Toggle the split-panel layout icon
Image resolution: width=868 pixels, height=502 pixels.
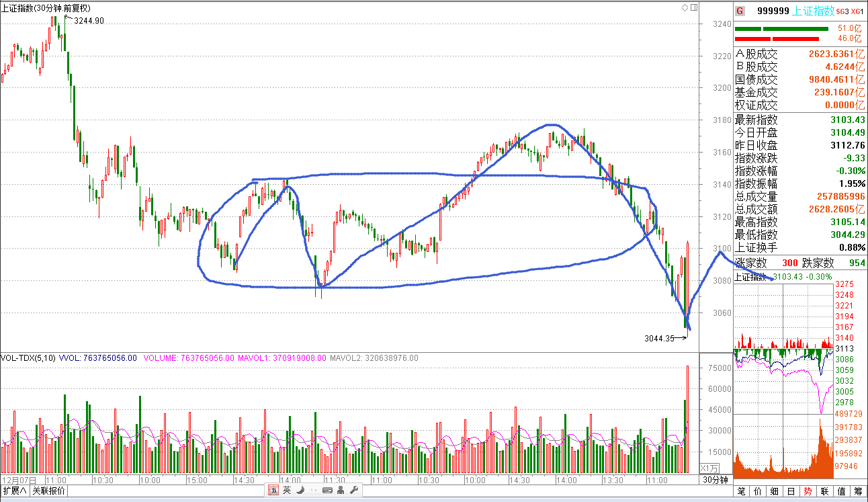coord(694,7)
